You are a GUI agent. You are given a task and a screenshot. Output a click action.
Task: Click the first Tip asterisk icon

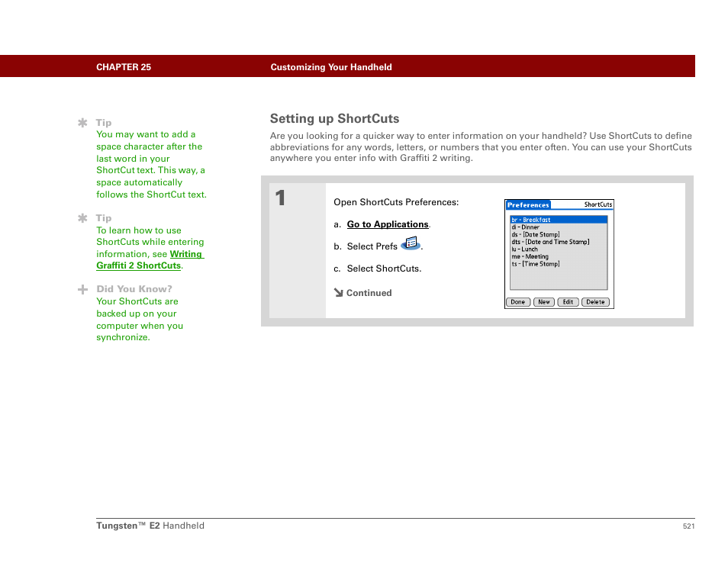pyautogui.click(x=82, y=123)
